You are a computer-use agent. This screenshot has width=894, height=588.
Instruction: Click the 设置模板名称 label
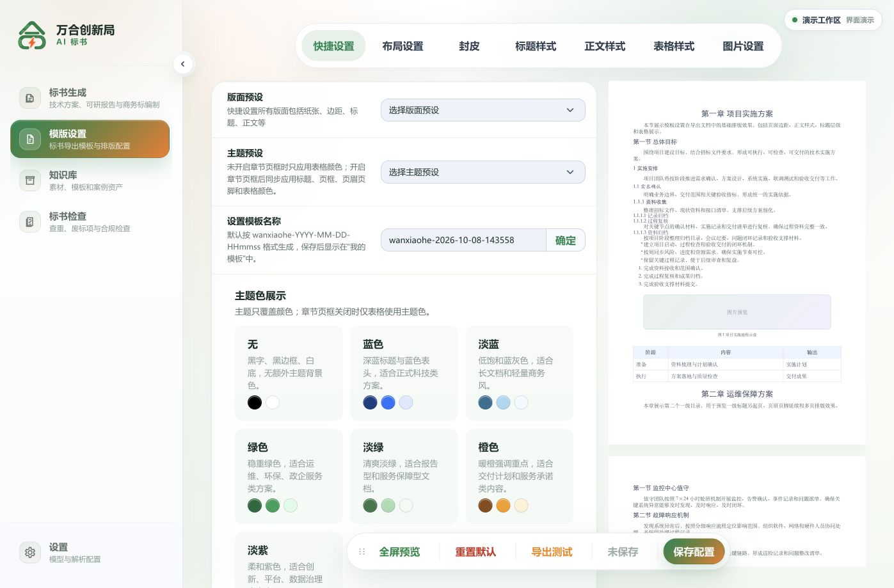click(254, 221)
